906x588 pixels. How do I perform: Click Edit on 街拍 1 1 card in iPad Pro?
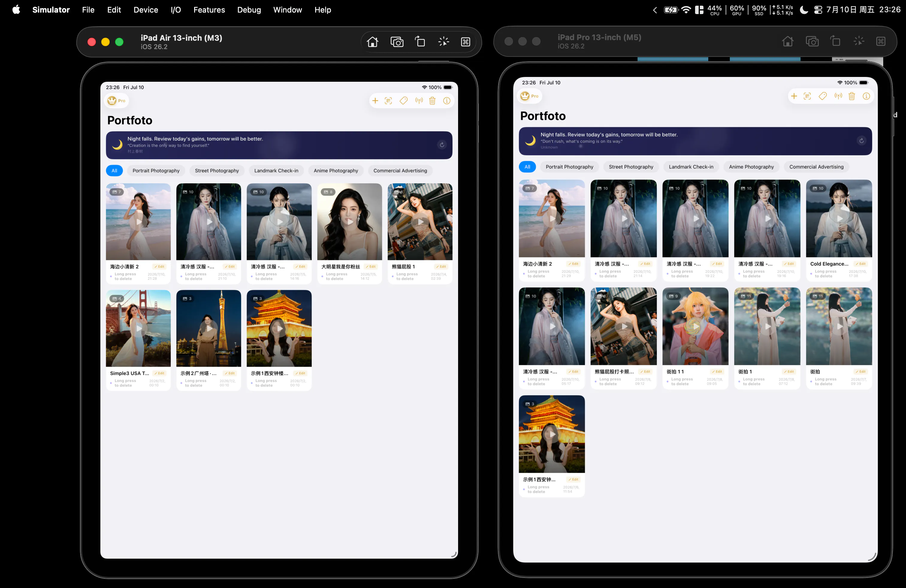coord(717,372)
